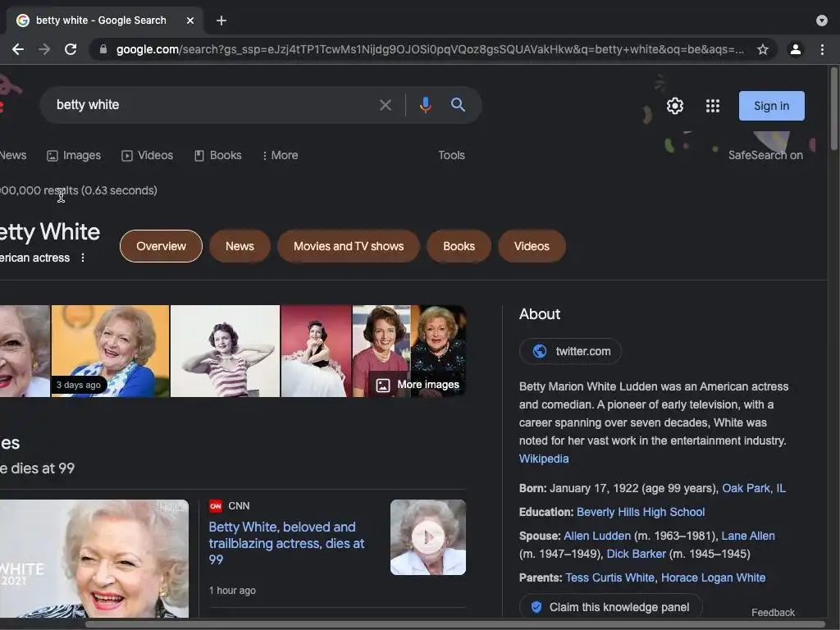This screenshot has width=840, height=630.
Task: Open a new tab with plus icon
Action: pyautogui.click(x=221, y=21)
